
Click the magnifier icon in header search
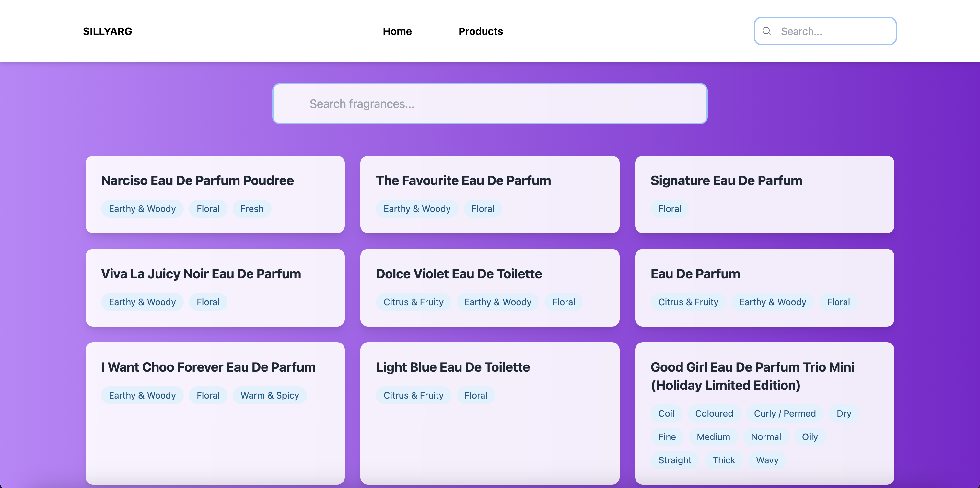[x=766, y=31]
